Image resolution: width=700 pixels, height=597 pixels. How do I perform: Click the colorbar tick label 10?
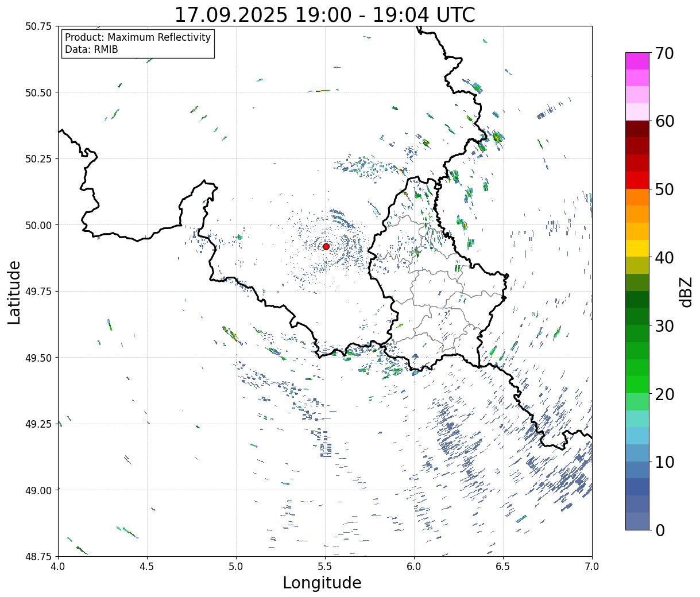coord(664,462)
